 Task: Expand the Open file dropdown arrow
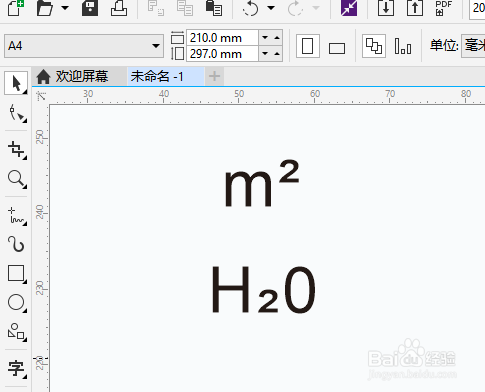click(65, 8)
